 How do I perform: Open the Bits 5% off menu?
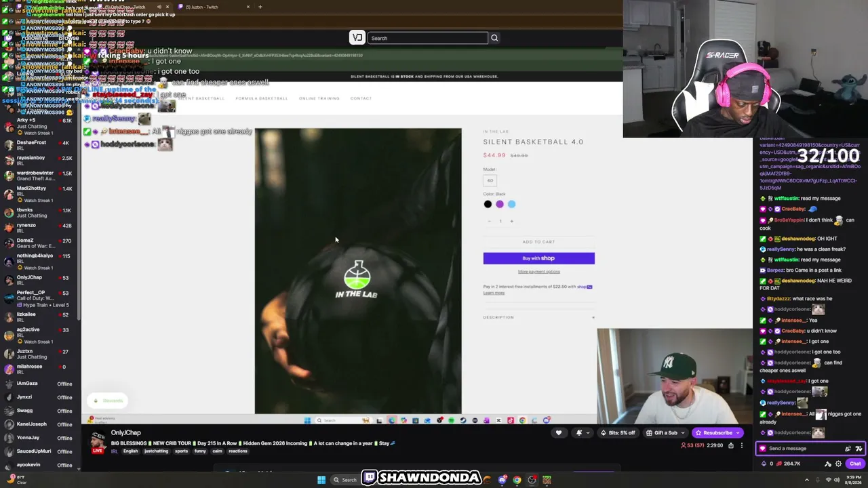[618, 433]
